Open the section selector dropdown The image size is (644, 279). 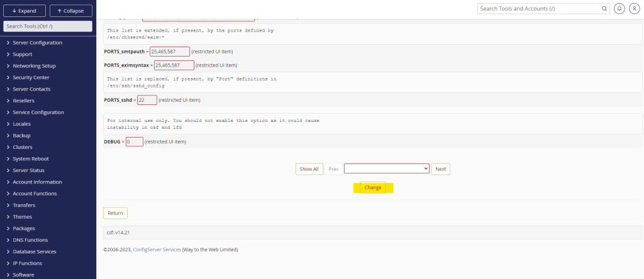click(x=386, y=168)
